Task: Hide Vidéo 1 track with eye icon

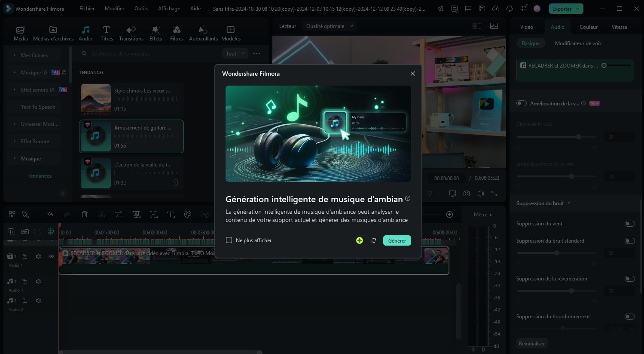Action: 52,256
